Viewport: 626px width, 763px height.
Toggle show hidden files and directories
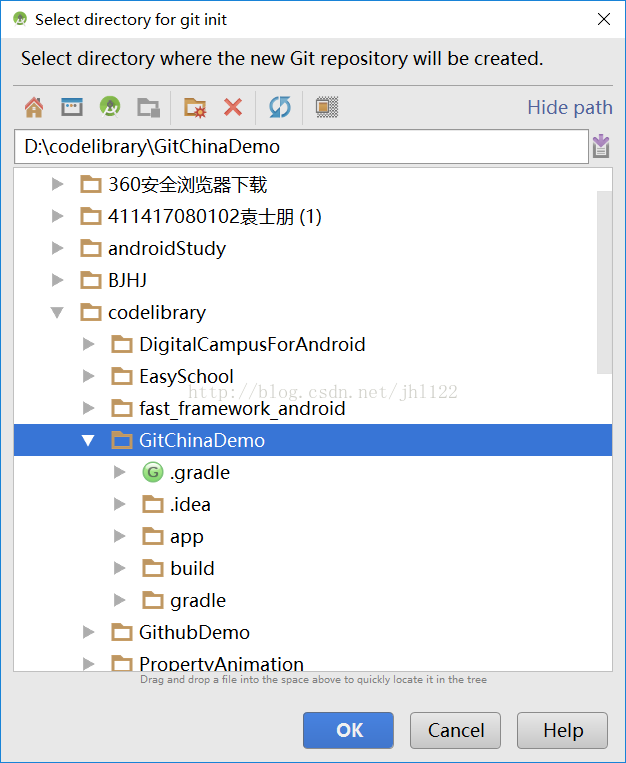(327, 107)
